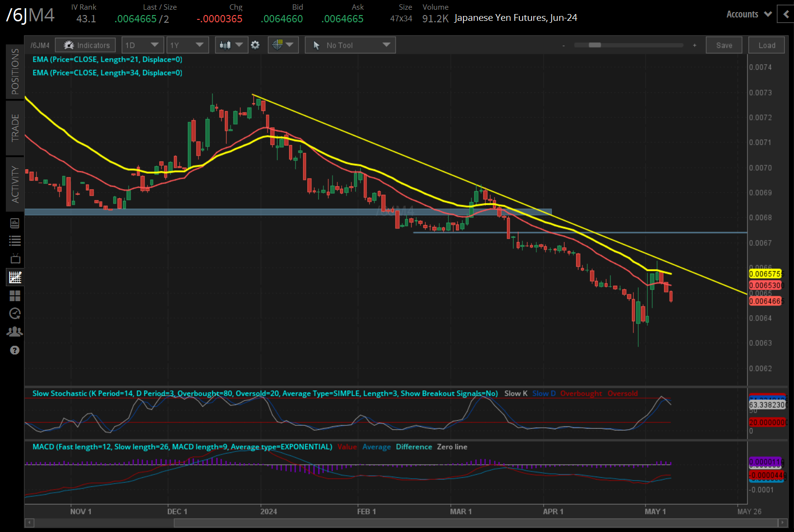Expand the candlestick chart type dropdown

[231, 45]
